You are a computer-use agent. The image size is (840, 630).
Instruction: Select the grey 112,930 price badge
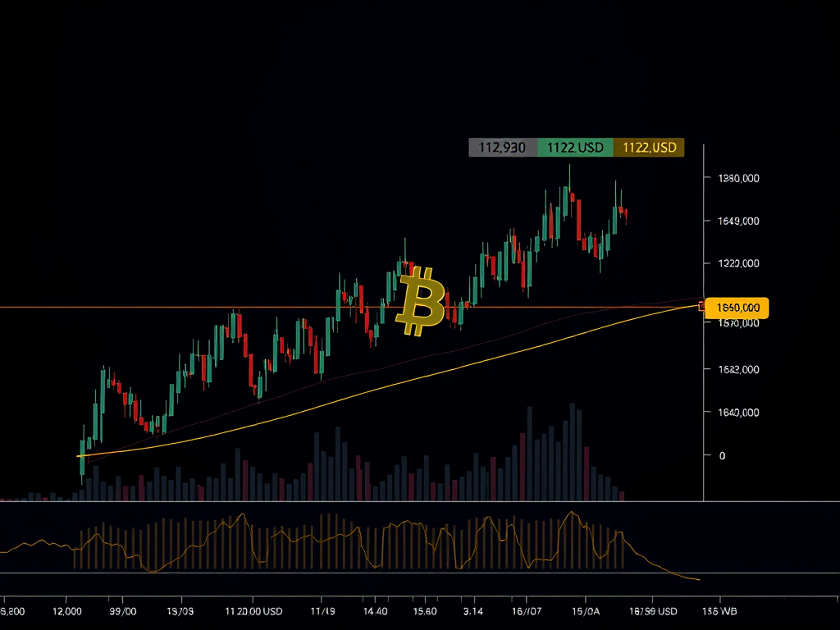(x=503, y=148)
